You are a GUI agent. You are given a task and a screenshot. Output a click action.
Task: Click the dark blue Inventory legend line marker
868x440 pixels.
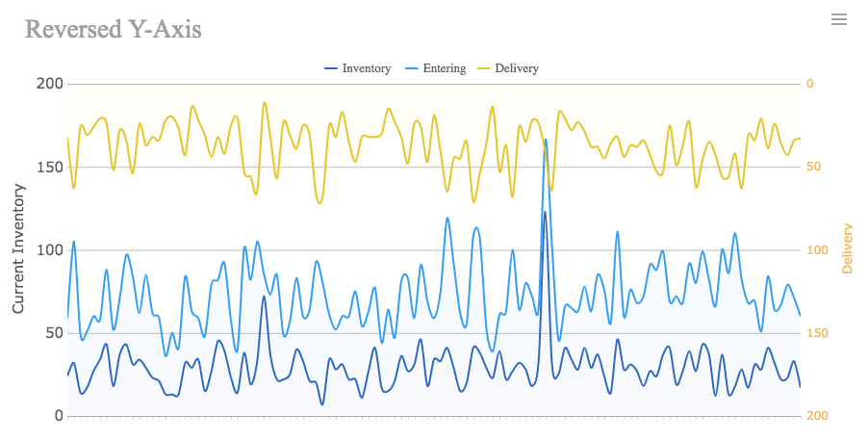[332, 68]
